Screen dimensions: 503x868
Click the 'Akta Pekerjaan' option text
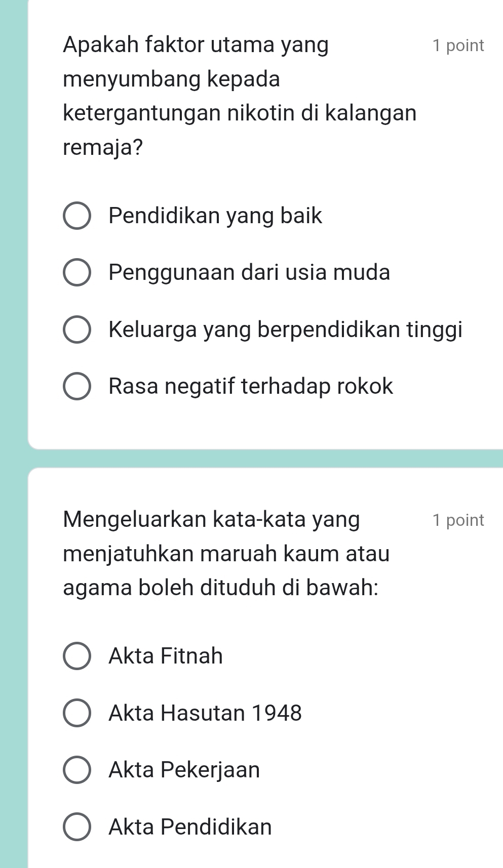pyautogui.click(x=184, y=770)
